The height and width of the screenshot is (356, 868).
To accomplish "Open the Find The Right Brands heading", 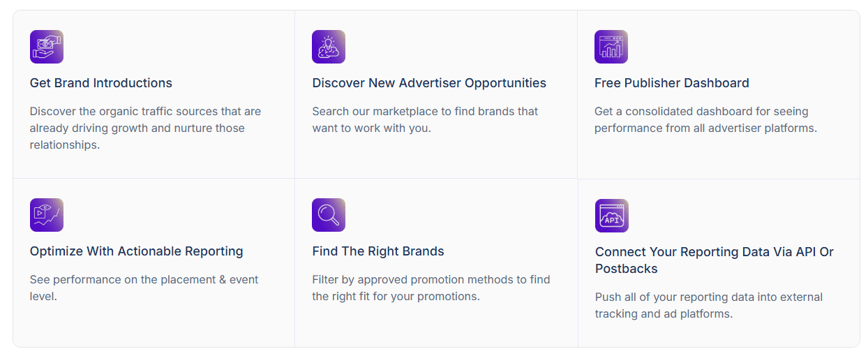I will (378, 251).
